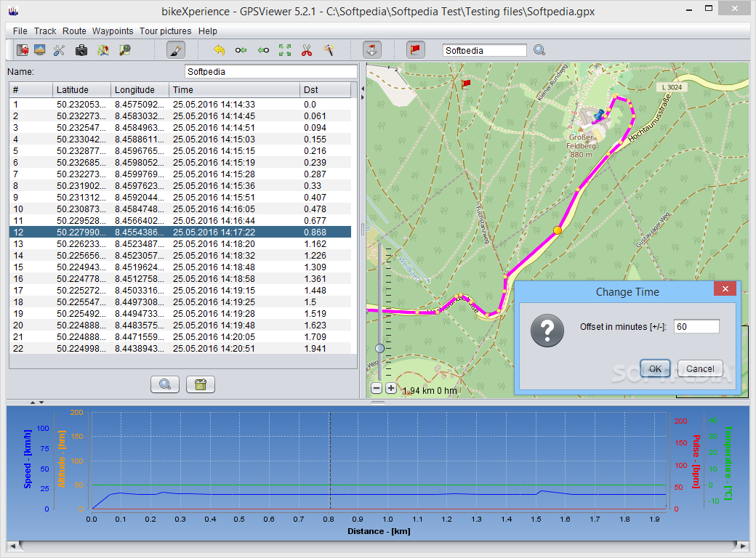
Task: Click the map zoom-in plus button
Action: click(x=391, y=389)
